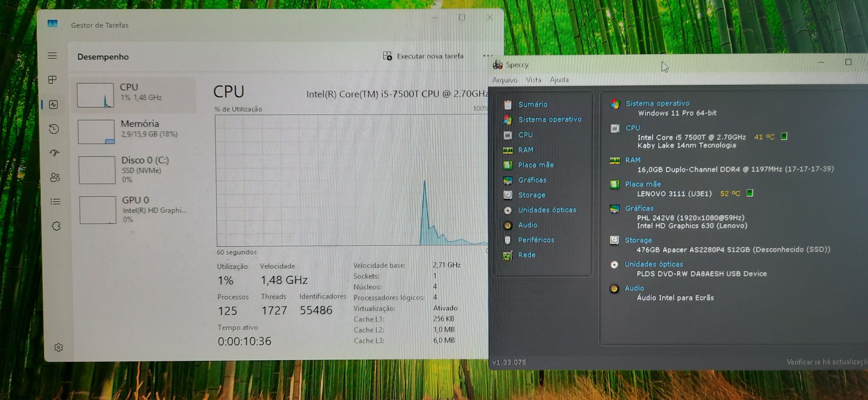This screenshot has height=400, width=868.
Task: Select Sistema operativo in Speccy sidebar
Action: coord(549,119)
